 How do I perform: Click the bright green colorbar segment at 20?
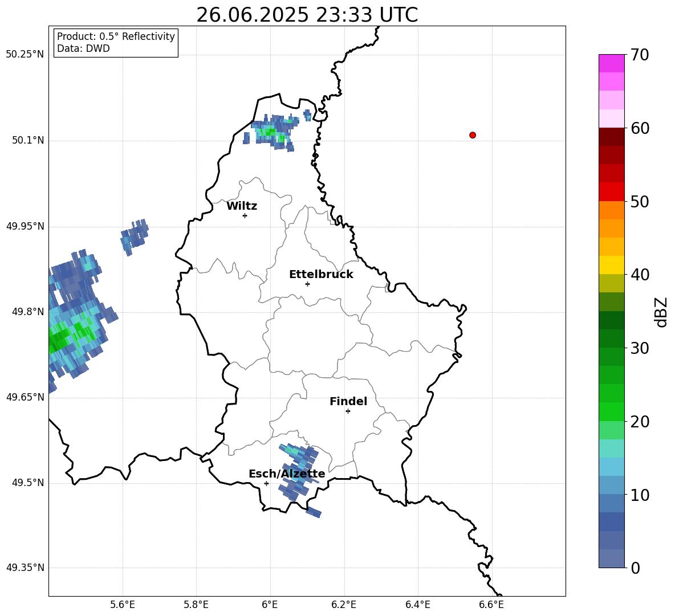point(611,411)
